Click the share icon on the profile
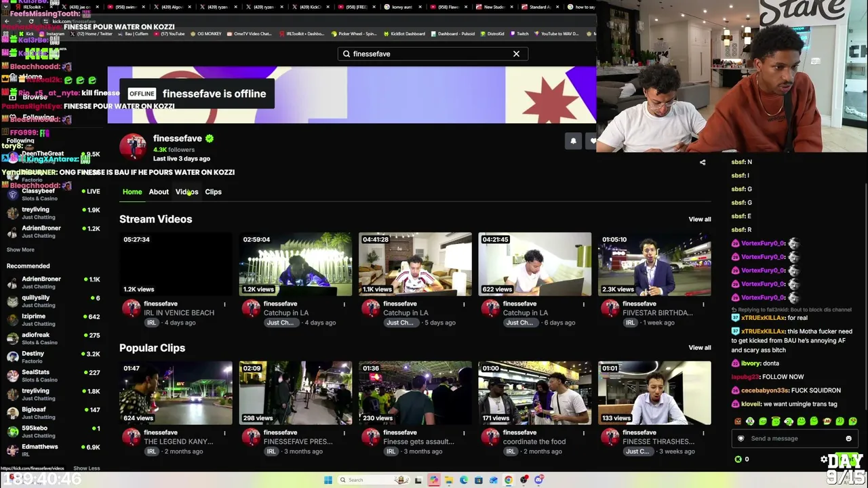This screenshot has height=488, width=868. [x=703, y=163]
